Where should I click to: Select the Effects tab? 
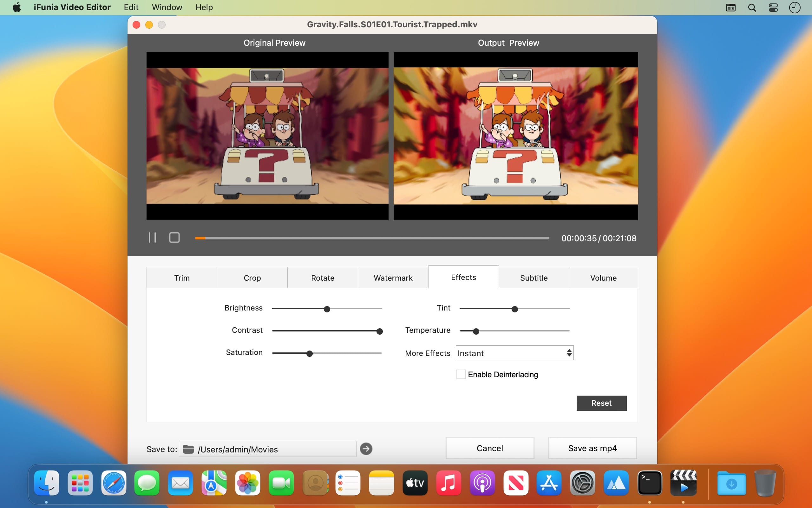(x=463, y=277)
